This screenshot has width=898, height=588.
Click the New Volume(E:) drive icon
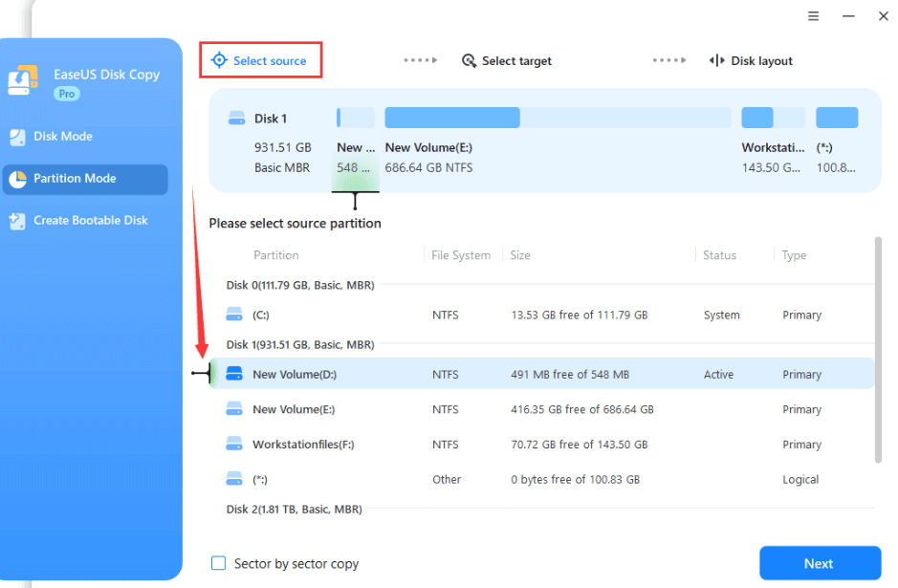pos(233,409)
